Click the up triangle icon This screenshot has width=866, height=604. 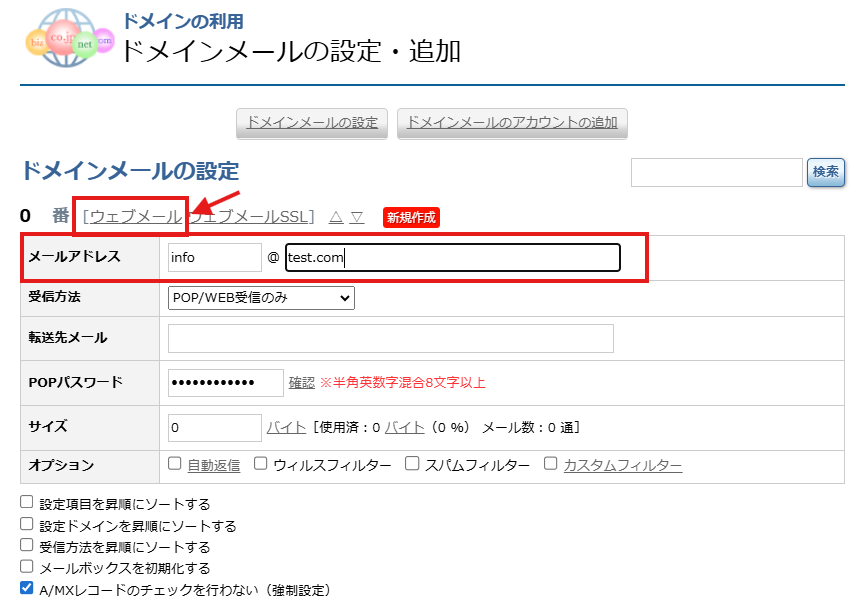coord(336,217)
